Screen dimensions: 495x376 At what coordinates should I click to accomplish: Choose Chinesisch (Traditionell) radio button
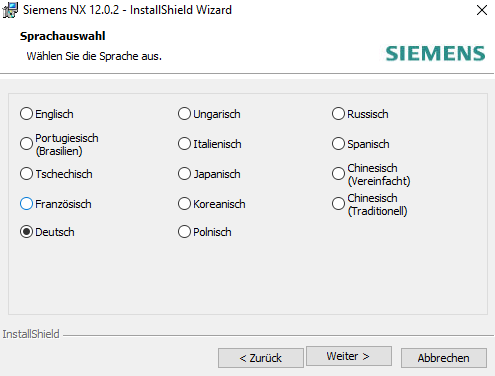pyautogui.click(x=338, y=204)
